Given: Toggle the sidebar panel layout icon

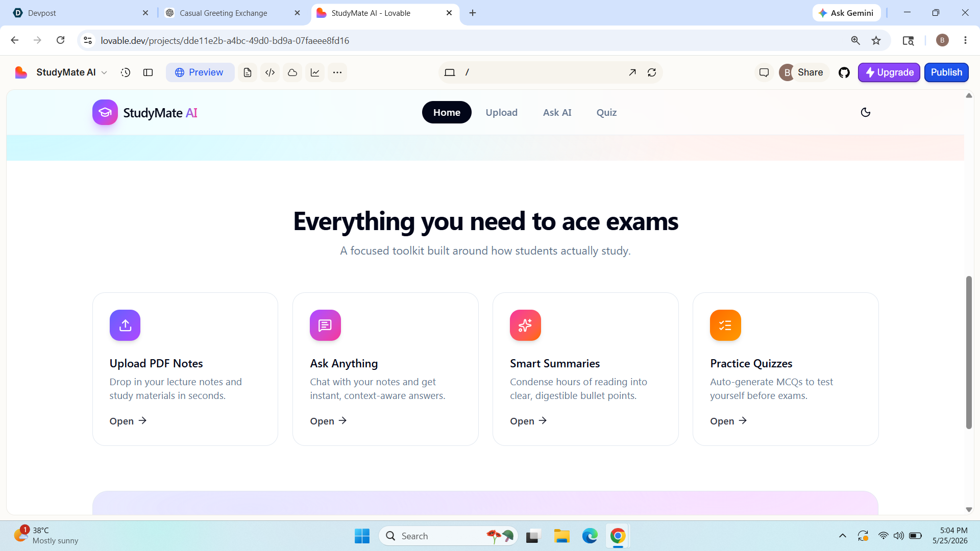Looking at the screenshot, I should [x=148, y=72].
